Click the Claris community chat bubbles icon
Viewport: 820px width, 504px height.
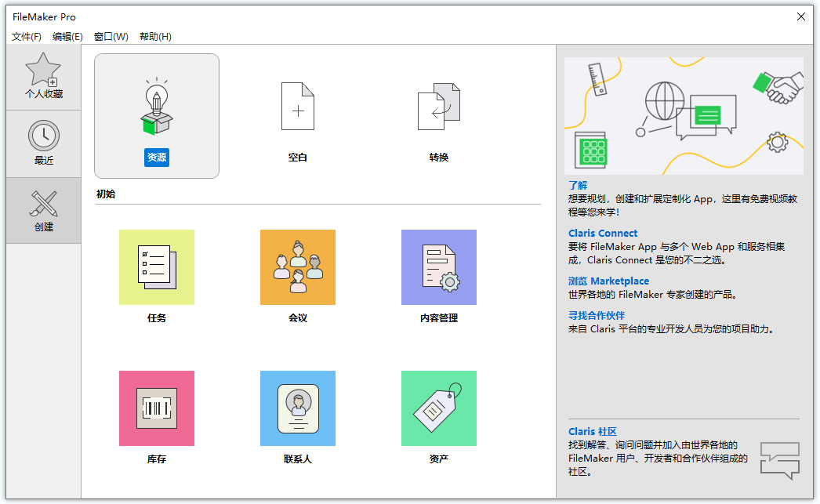pyautogui.click(x=780, y=461)
